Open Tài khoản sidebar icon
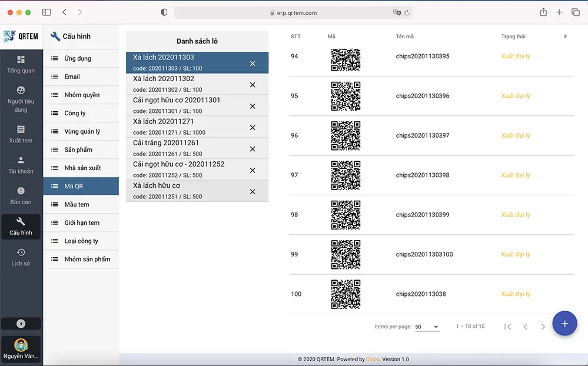588x366 pixels. click(x=21, y=160)
